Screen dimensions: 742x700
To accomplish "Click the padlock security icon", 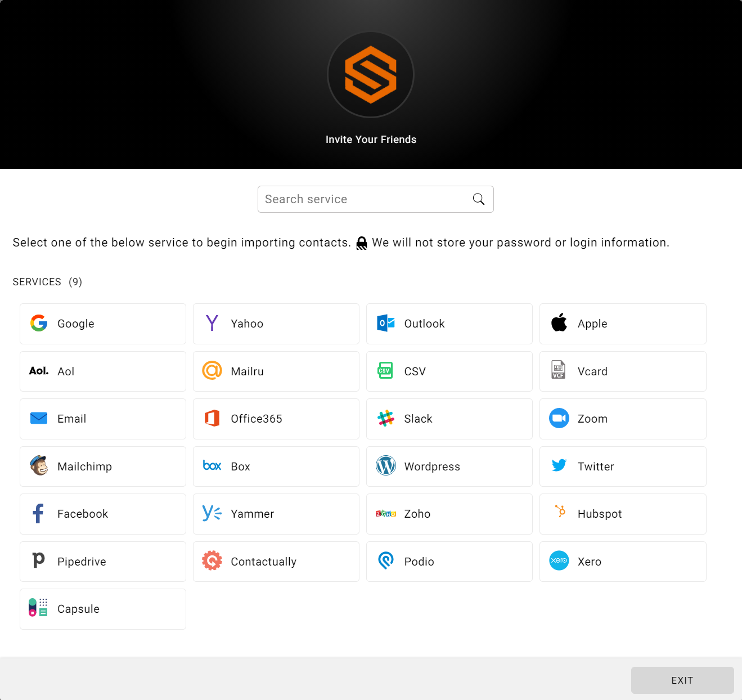I will point(362,243).
